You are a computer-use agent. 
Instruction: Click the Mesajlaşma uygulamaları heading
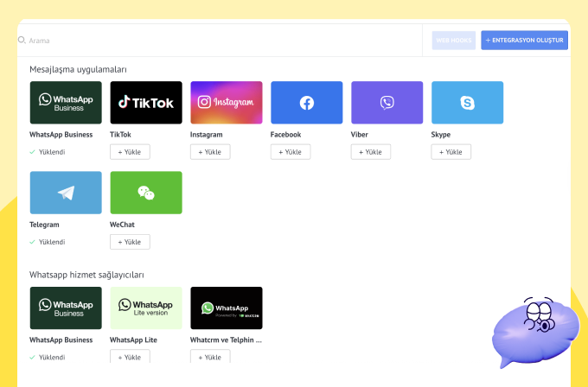point(78,70)
